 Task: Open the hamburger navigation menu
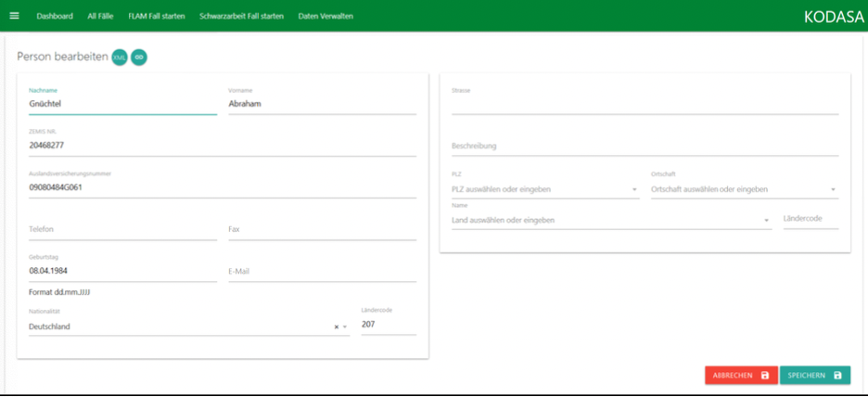coord(14,16)
